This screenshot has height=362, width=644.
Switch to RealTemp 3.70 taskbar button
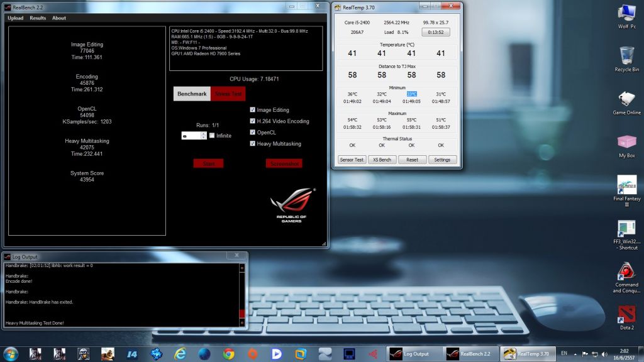coord(528,354)
